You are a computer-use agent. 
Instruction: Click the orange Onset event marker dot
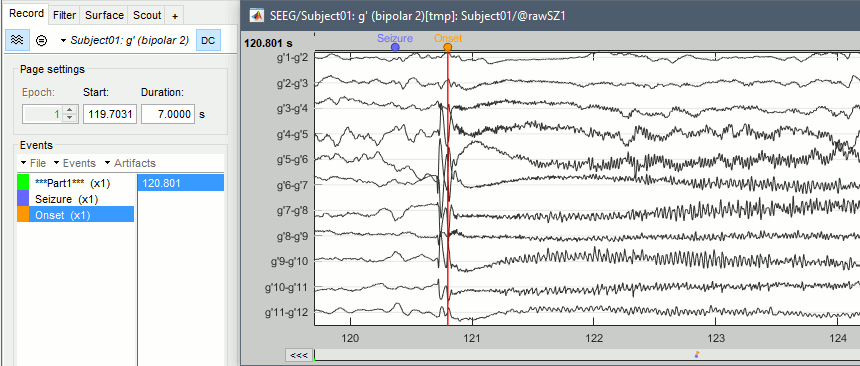pyautogui.click(x=448, y=47)
